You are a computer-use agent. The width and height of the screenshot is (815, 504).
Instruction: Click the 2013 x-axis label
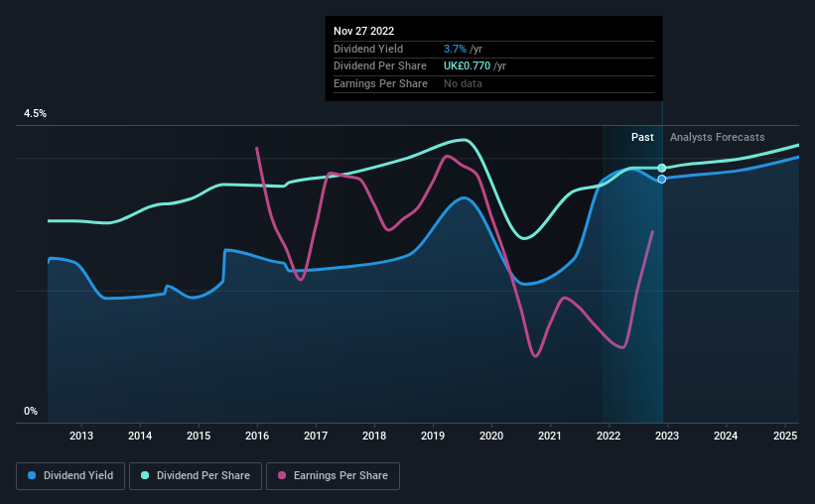point(81,436)
